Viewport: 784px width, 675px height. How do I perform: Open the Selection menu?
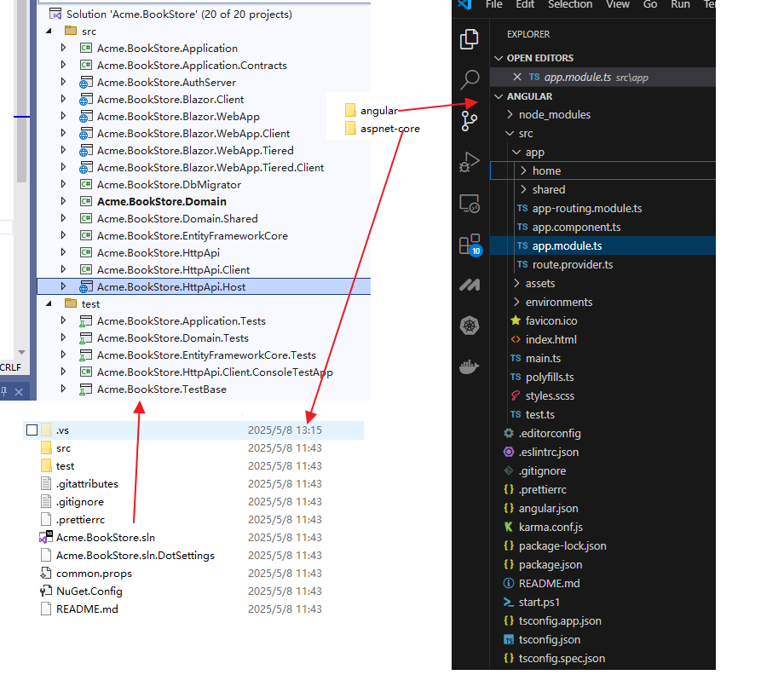click(570, 4)
